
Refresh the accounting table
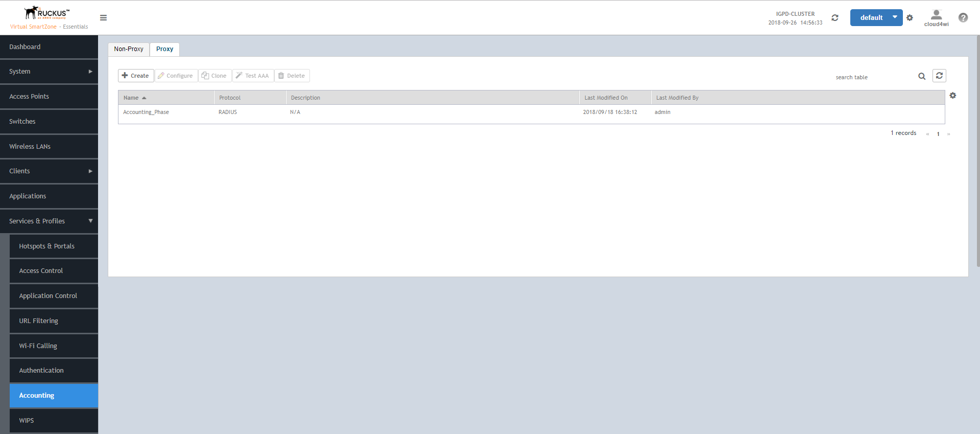pyautogui.click(x=939, y=76)
